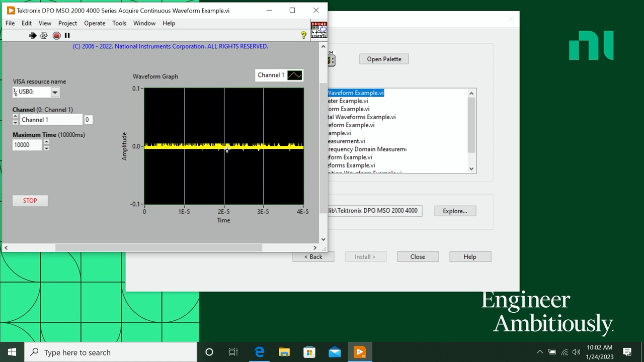Launch Microsoft Edge from the taskbar
The width and height of the screenshot is (644, 362).
pos(259,352)
